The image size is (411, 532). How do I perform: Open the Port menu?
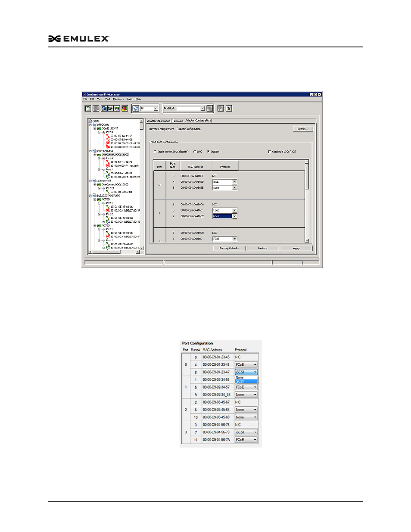coord(108,99)
